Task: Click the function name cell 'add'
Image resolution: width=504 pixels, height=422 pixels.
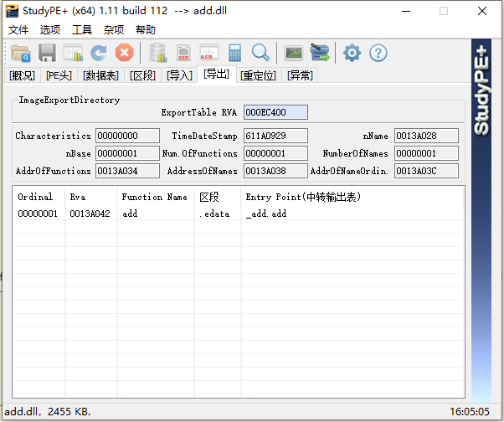Action: click(x=130, y=214)
